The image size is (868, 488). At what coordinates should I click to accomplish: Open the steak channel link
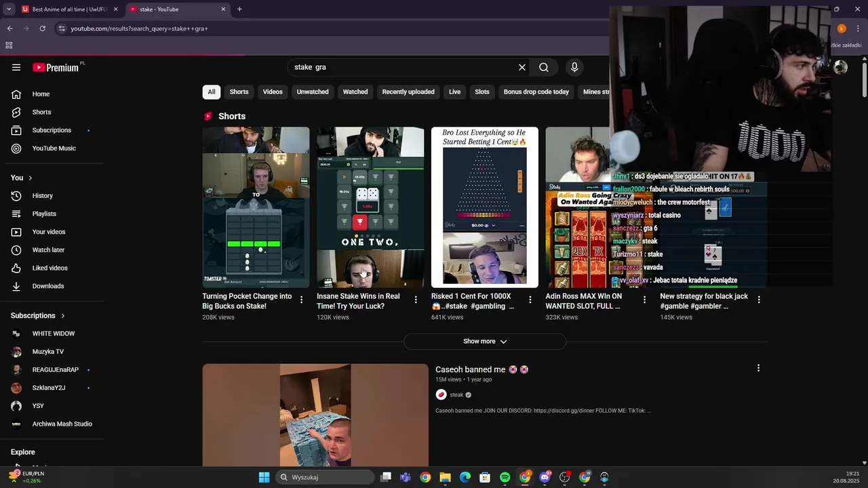point(456,395)
